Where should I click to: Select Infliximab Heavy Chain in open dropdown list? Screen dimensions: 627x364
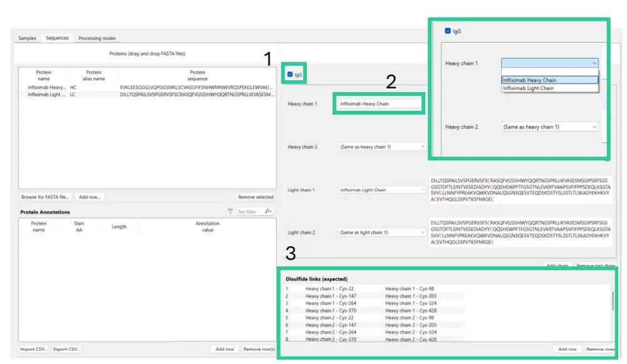(529, 80)
